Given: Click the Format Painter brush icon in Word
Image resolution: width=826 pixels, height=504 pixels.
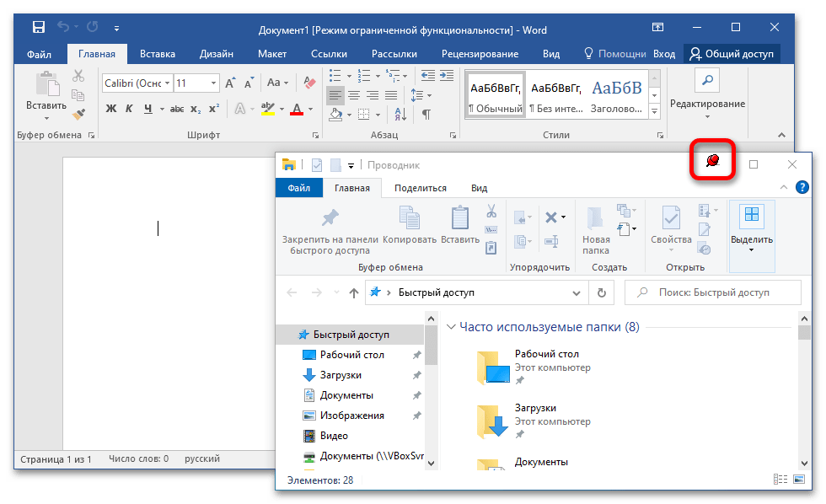Looking at the screenshot, I should click(78, 114).
